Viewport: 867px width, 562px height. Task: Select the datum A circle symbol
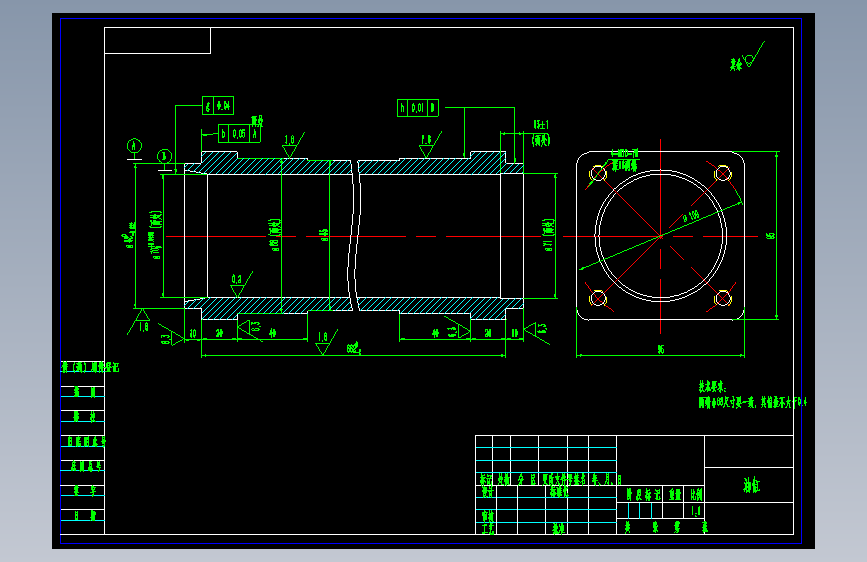[x=134, y=146]
